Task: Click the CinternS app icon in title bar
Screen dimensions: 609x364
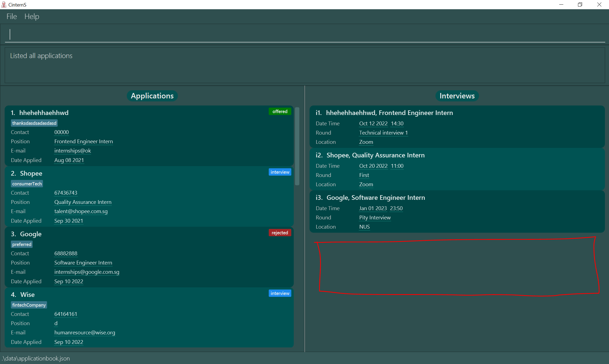Action: pyautogui.click(x=4, y=5)
